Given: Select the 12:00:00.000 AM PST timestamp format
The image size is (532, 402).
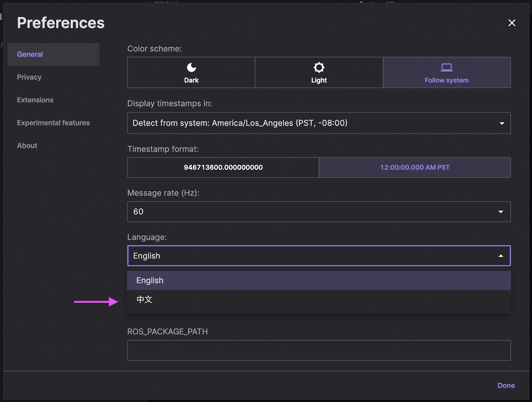Looking at the screenshot, I should 415,168.
